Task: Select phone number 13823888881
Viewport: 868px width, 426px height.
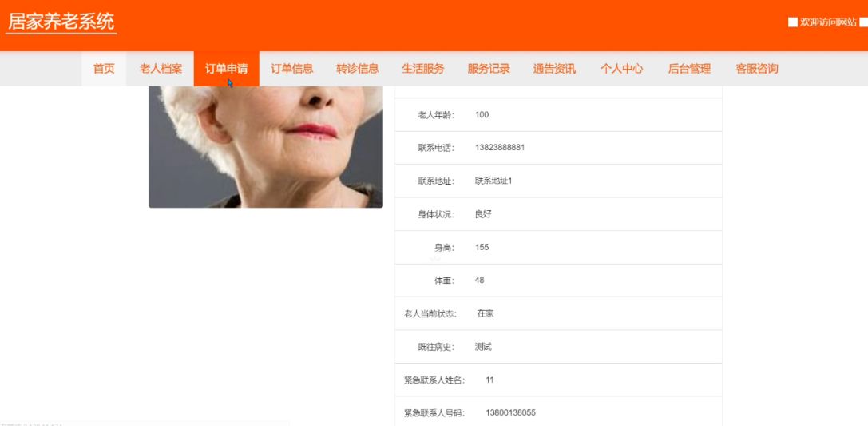Action: point(500,148)
